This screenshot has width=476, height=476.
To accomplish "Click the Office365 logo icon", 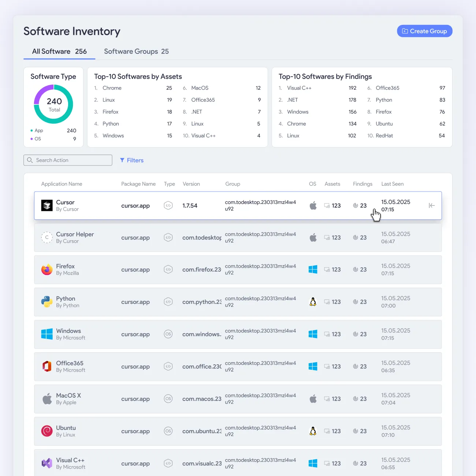I will click(x=47, y=367).
